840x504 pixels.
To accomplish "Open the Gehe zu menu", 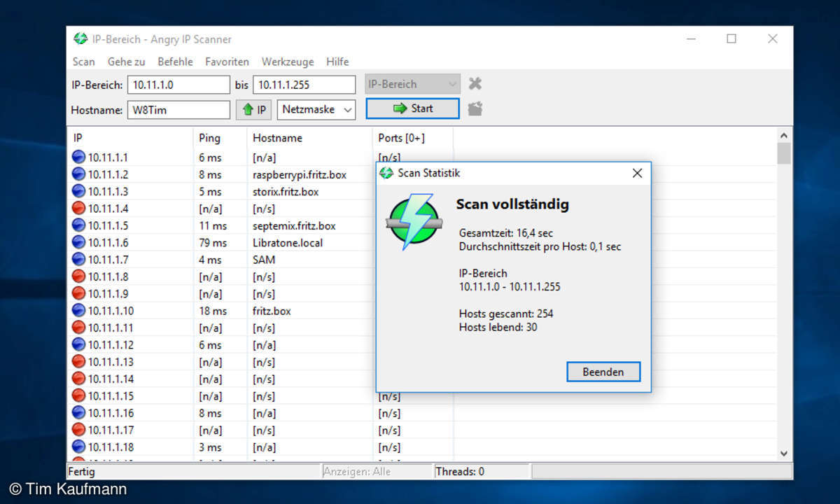I will coord(126,62).
